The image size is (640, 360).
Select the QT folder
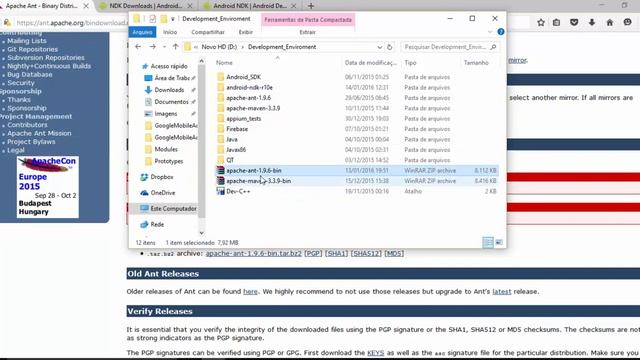coord(230,160)
